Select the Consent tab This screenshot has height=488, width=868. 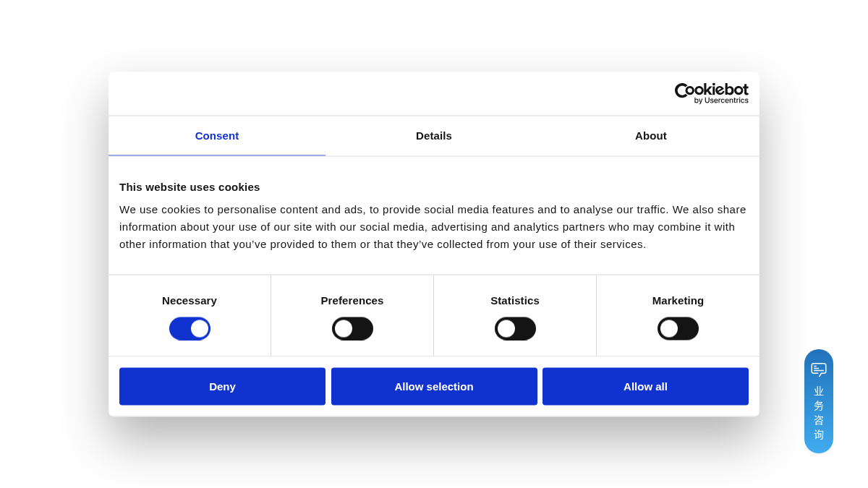217,136
